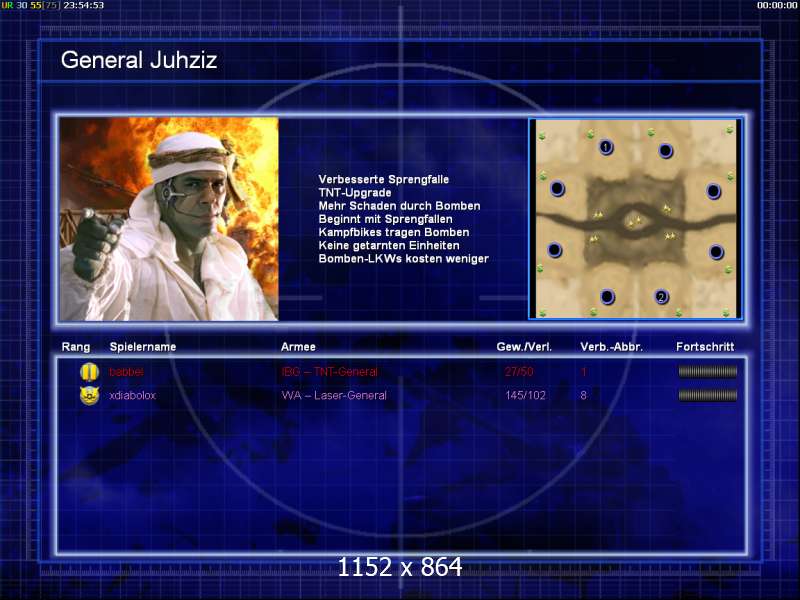800x600 pixels.
Task: Select start position marker 2 on minimap
Action: coord(661,297)
